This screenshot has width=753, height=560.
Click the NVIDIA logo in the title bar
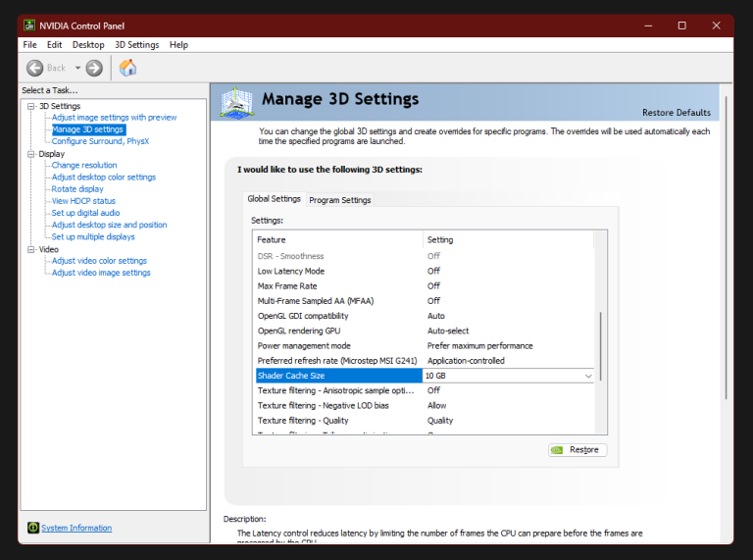click(x=29, y=25)
